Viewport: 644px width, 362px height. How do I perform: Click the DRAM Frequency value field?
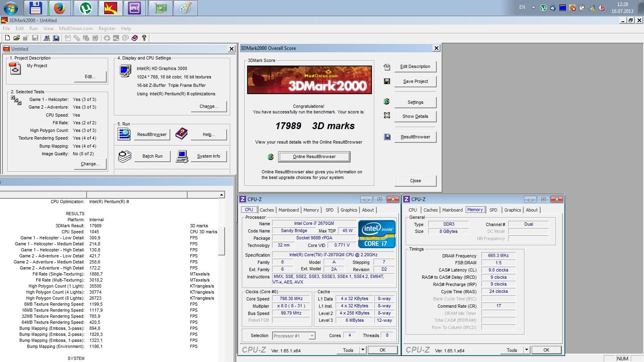click(498, 256)
